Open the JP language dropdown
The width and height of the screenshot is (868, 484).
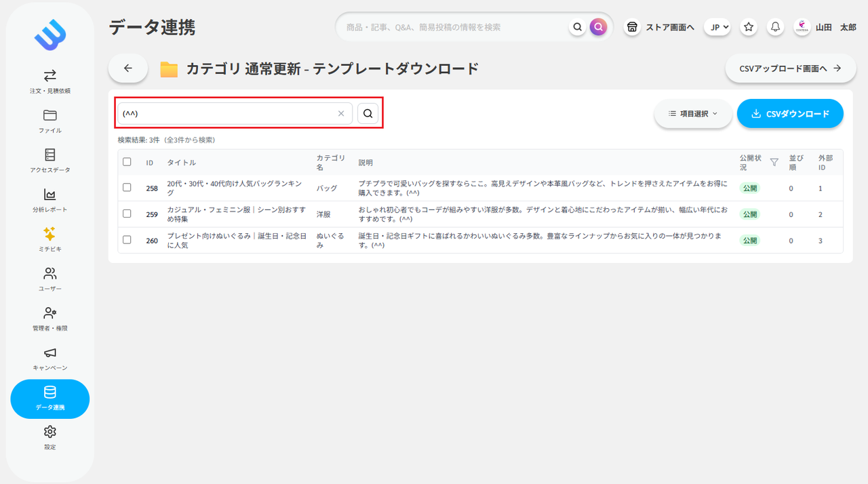pos(717,26)
